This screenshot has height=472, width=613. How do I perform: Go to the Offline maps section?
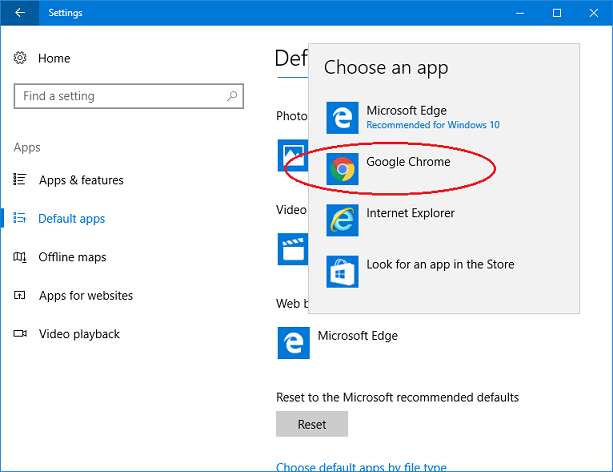(x=72, y=257)
